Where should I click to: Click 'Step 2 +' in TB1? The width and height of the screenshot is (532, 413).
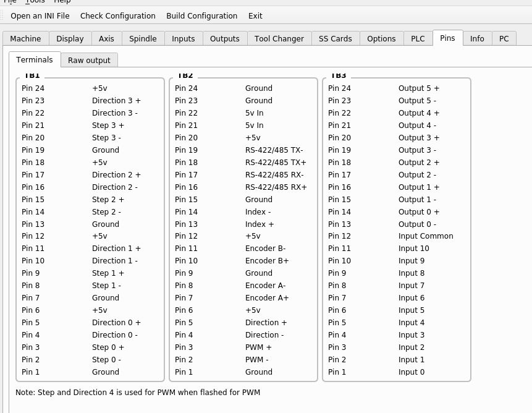pos(108,199)
